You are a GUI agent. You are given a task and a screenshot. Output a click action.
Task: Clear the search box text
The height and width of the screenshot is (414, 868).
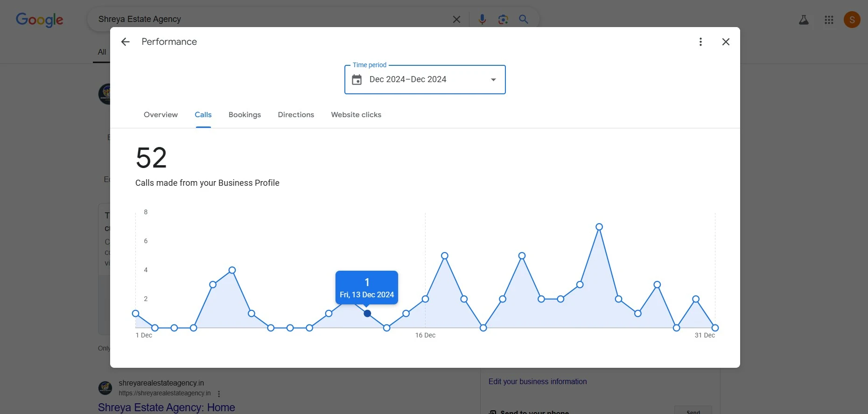point(456,19)
